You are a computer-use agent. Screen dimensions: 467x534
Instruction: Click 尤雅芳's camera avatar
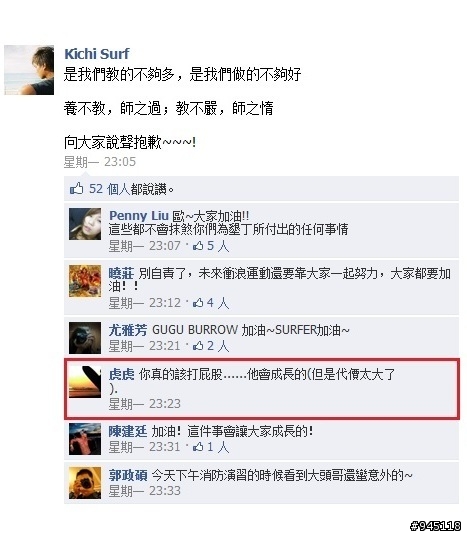click(85, 337)
